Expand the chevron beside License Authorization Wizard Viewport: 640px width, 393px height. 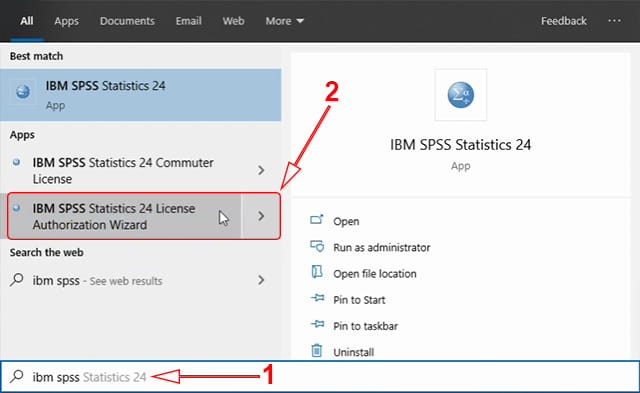pyautogui.click(x=261, y=216)
